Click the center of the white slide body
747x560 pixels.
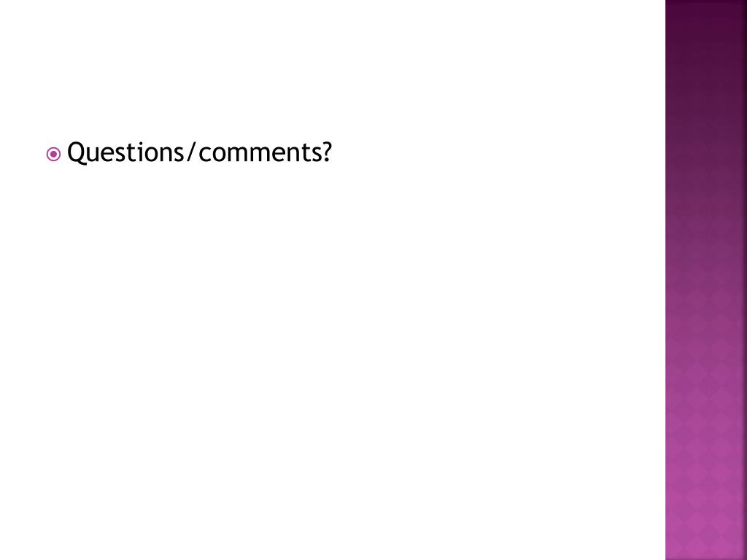(x=333, y=280)
